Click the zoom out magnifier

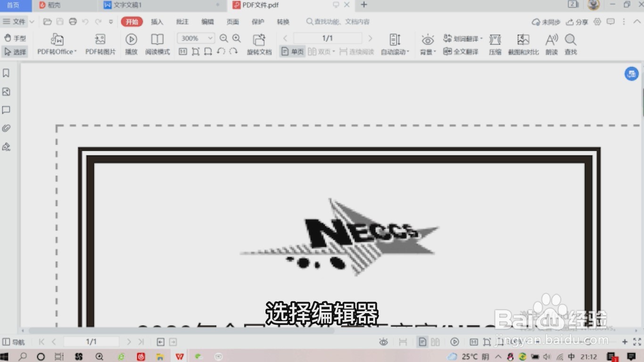(x=224, y=38)
